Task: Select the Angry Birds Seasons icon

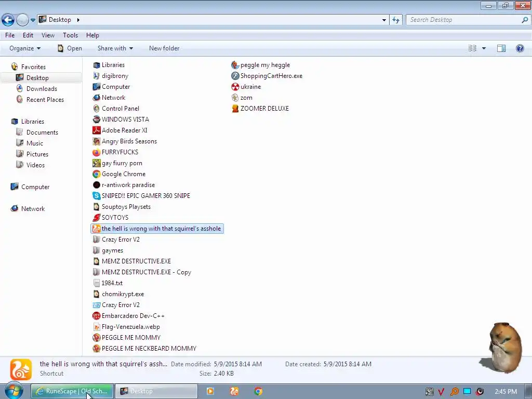Action: [x=96, y=141]
